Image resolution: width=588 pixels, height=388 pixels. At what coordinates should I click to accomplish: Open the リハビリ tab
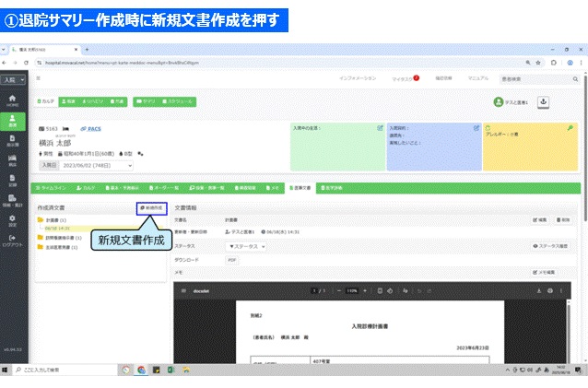click(x=93, y=101)
